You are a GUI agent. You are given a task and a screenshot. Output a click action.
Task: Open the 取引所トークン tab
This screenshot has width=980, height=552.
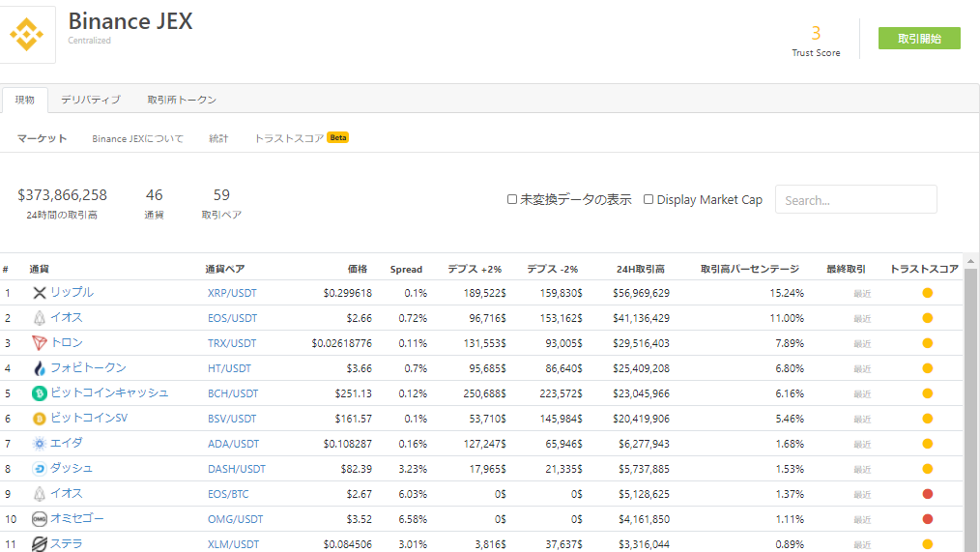pyautogui.click(x=182, y=100)
